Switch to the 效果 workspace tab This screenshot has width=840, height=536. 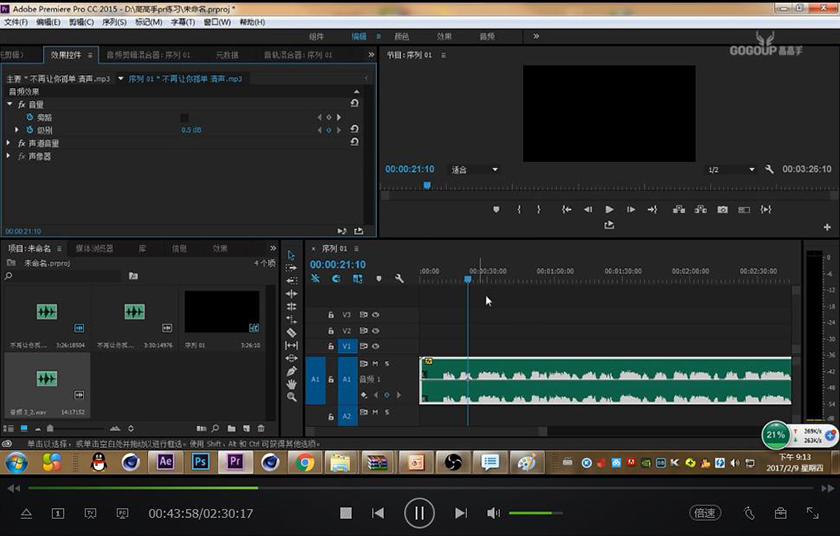(444, 36)
